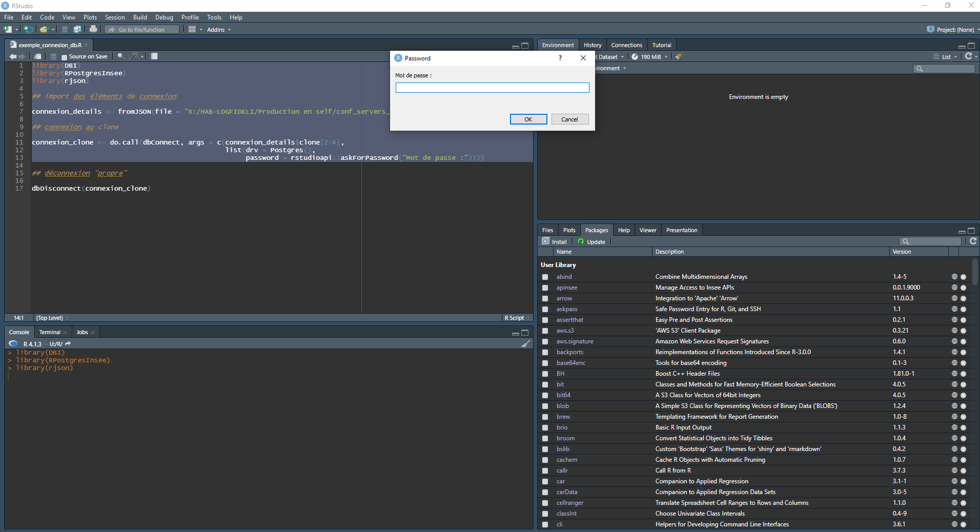Click the refresh packages icon
The image size is (980, 532).
973,241
